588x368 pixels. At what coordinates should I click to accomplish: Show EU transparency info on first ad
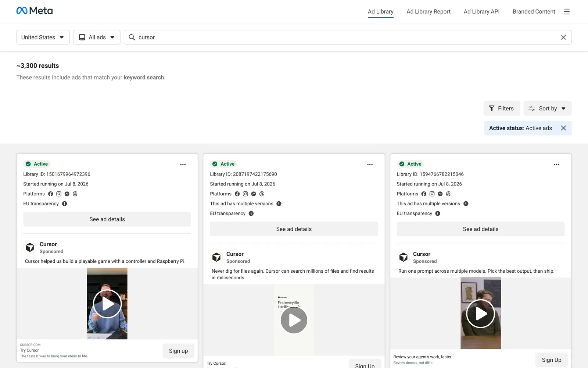point(65,204)
